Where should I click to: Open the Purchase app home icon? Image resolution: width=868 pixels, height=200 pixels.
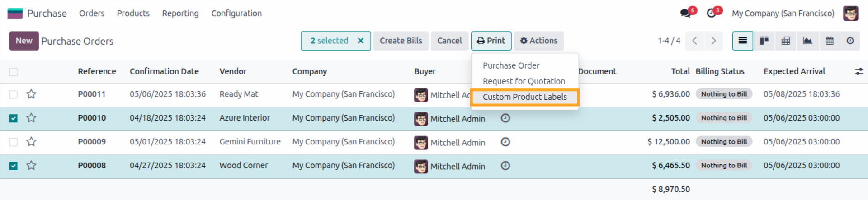pos(15,13)
